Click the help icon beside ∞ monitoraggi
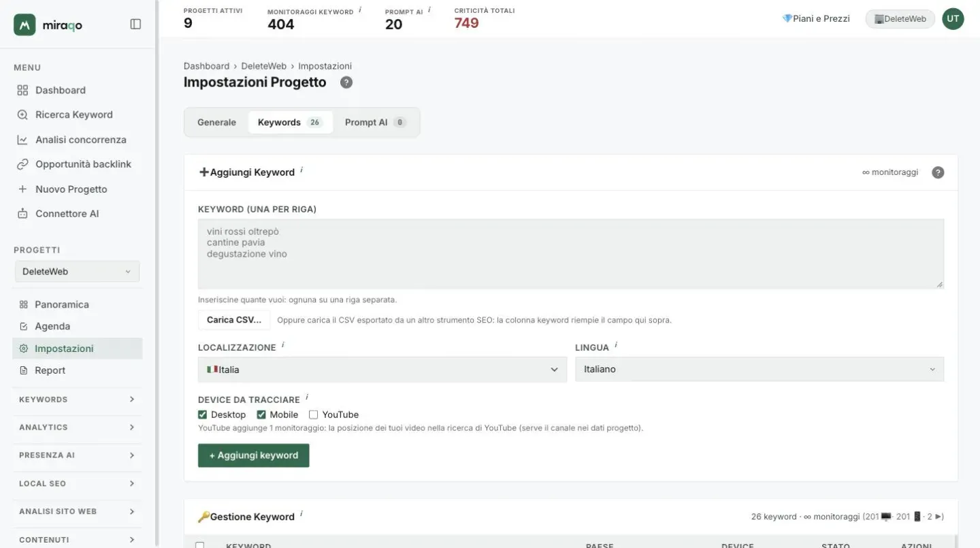Viewport: 980px width, 548px height. click(938, 172)
